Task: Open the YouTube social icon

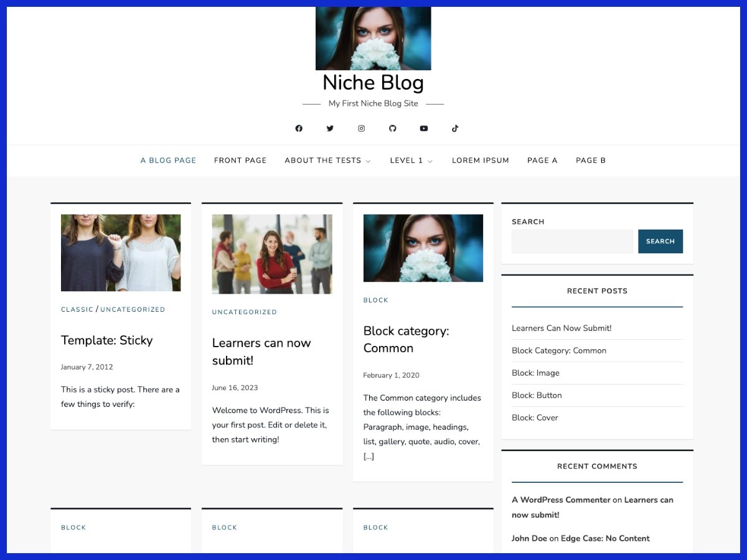Action: [424, 129]
